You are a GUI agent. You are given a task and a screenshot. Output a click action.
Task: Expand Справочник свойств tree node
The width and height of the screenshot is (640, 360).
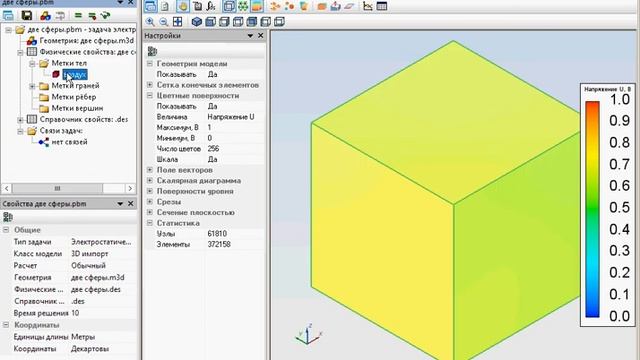20,120
